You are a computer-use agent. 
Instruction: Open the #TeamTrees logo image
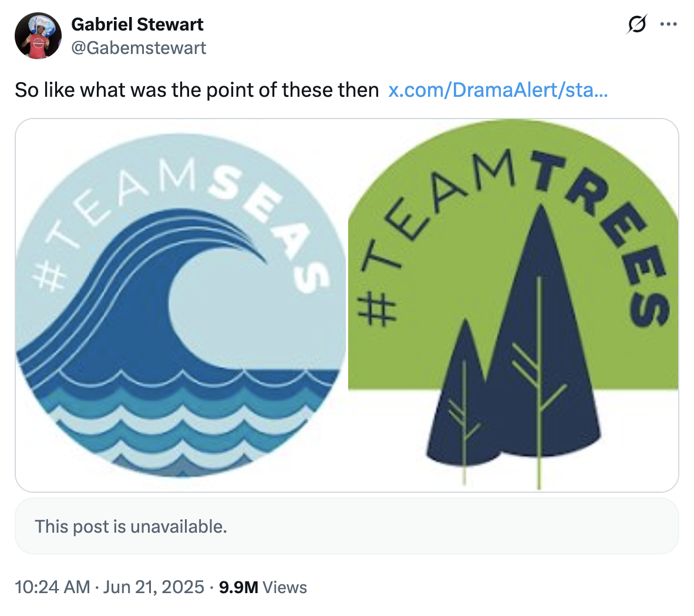[513, 305]
